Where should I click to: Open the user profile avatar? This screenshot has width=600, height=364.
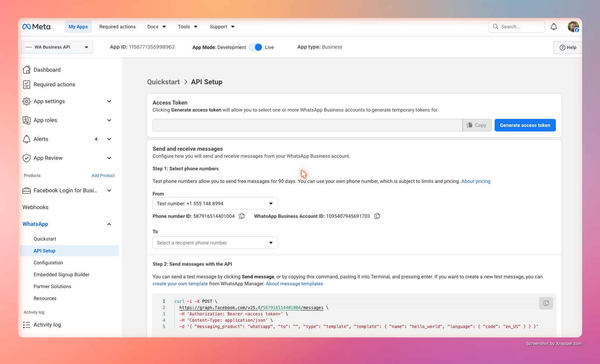[x=573, y=27]
